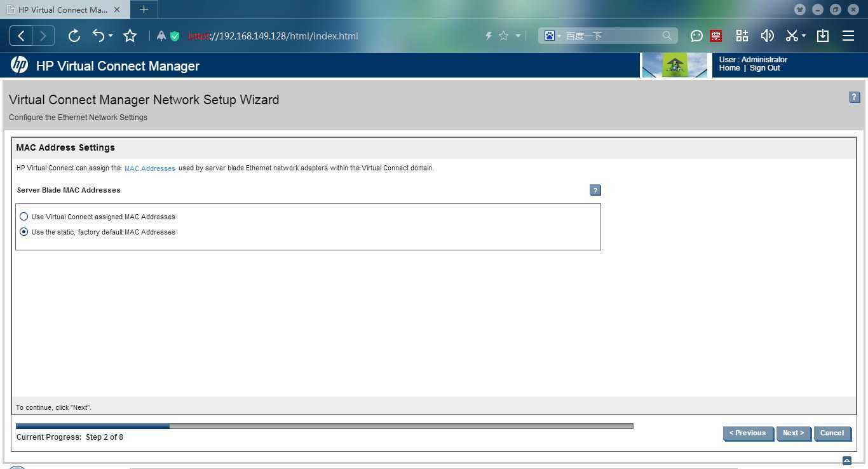Viewport: 868px width, 469px height.
Task: Open the MAC Addresses hyperlink
Action: 149,168
